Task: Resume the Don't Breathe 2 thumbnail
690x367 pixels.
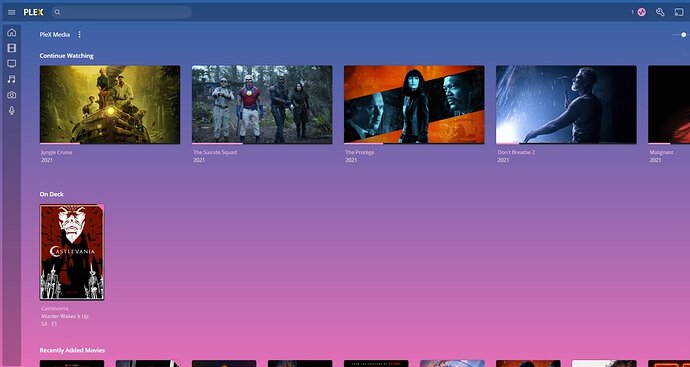Action: click(x=566, y=104)
